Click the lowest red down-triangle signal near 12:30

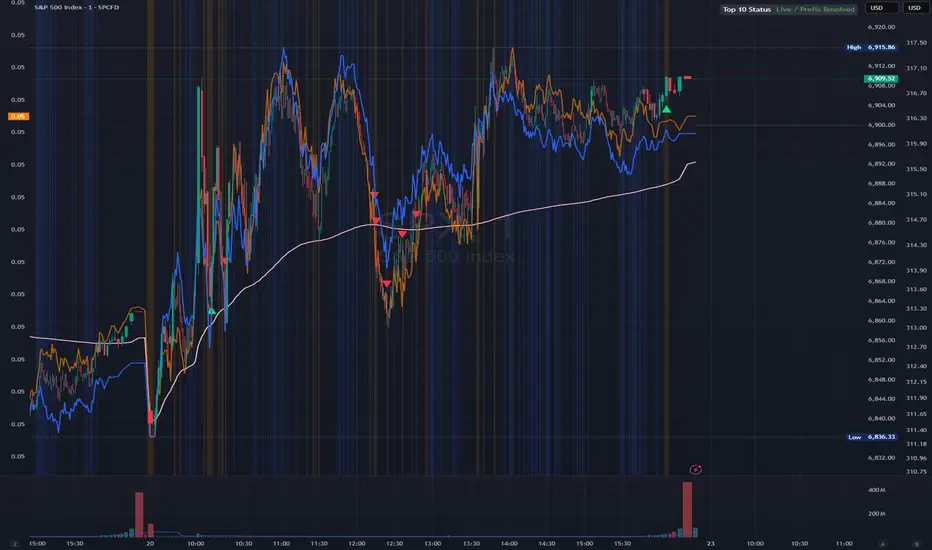coord(387,284)
